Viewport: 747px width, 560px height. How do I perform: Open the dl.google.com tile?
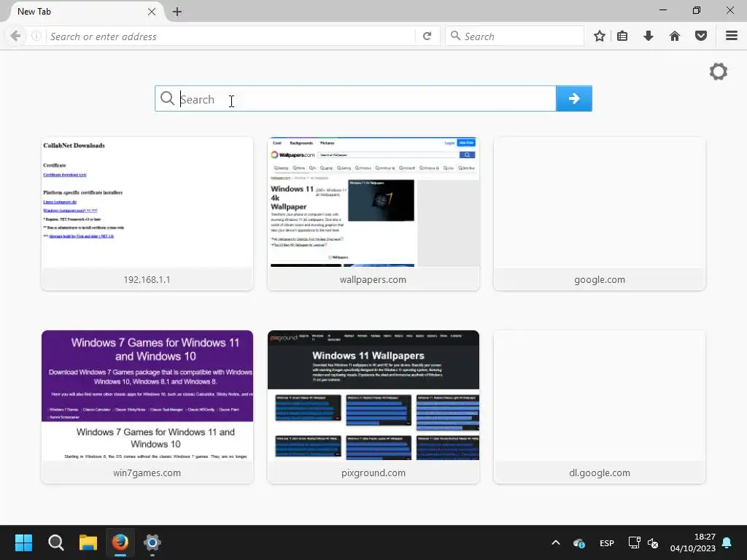coord(600,407)
